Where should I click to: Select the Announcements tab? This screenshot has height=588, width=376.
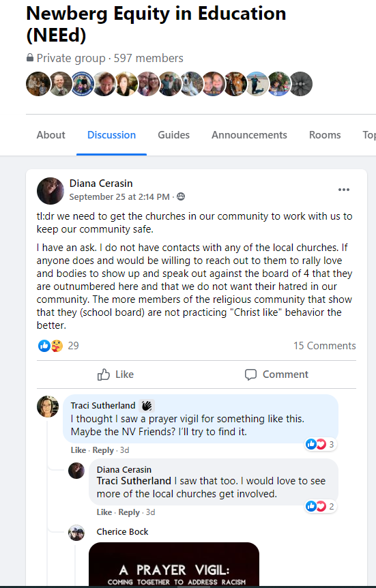[x=249, y=134]
